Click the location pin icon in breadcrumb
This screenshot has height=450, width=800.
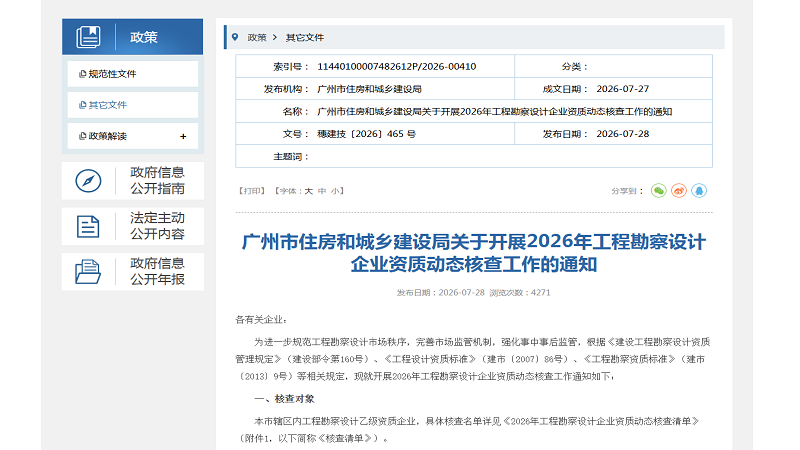235,37
